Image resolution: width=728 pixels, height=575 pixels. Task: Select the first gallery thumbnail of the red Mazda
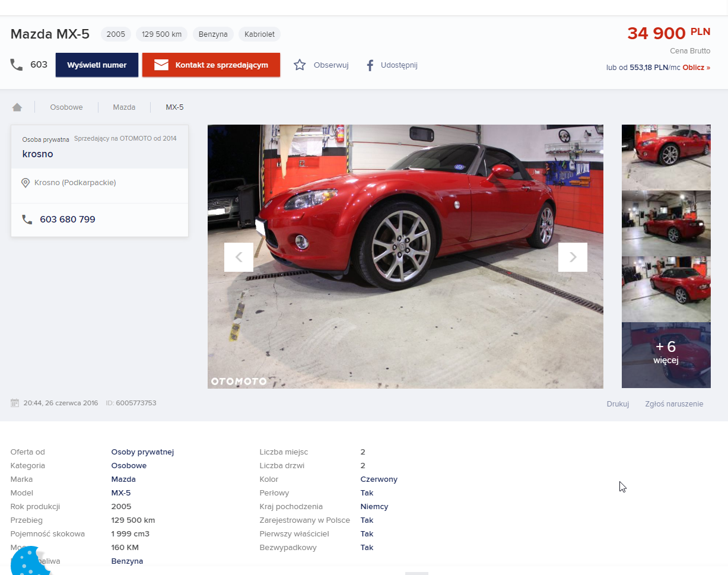tap(666, 157)
